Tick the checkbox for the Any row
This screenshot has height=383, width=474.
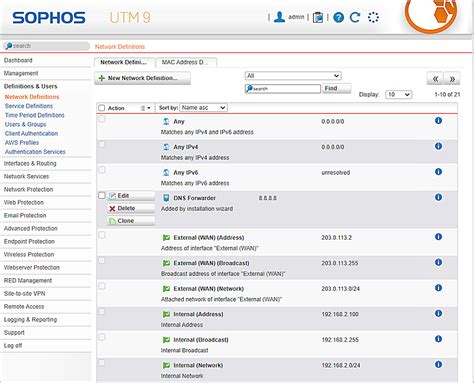[x=102, y=119]
